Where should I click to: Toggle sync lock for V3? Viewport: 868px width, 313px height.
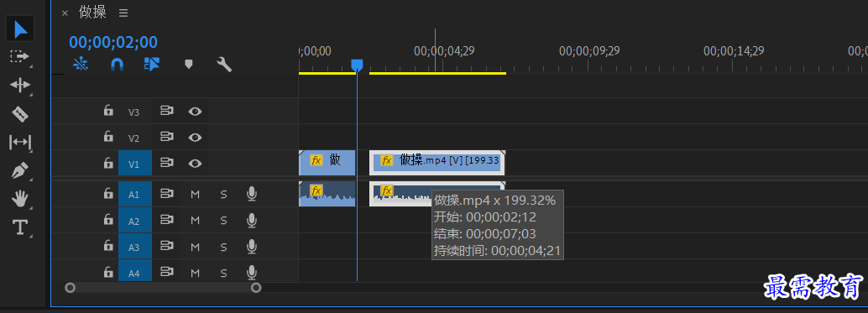(166, 111)
